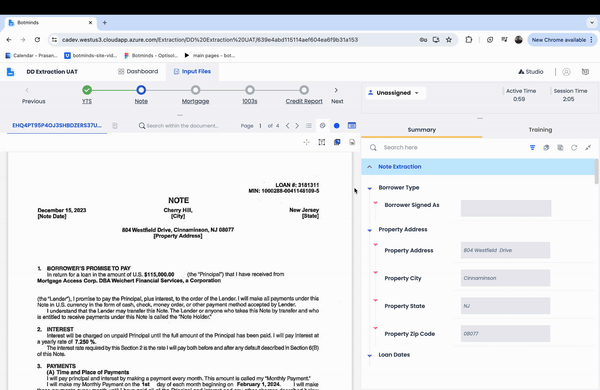This screenshot has height=390, width=600.
Task: Click the Property Address value field
Action: point(505,250)
